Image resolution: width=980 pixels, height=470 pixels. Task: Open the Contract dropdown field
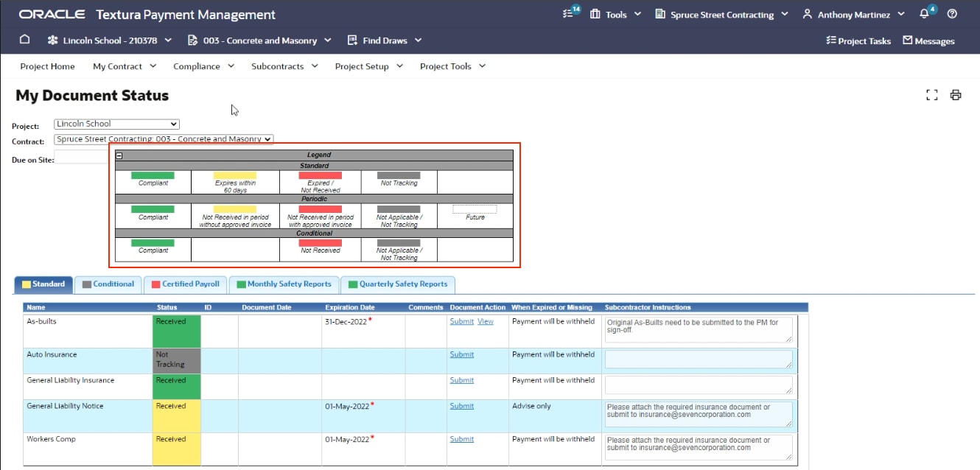[164, 139]
